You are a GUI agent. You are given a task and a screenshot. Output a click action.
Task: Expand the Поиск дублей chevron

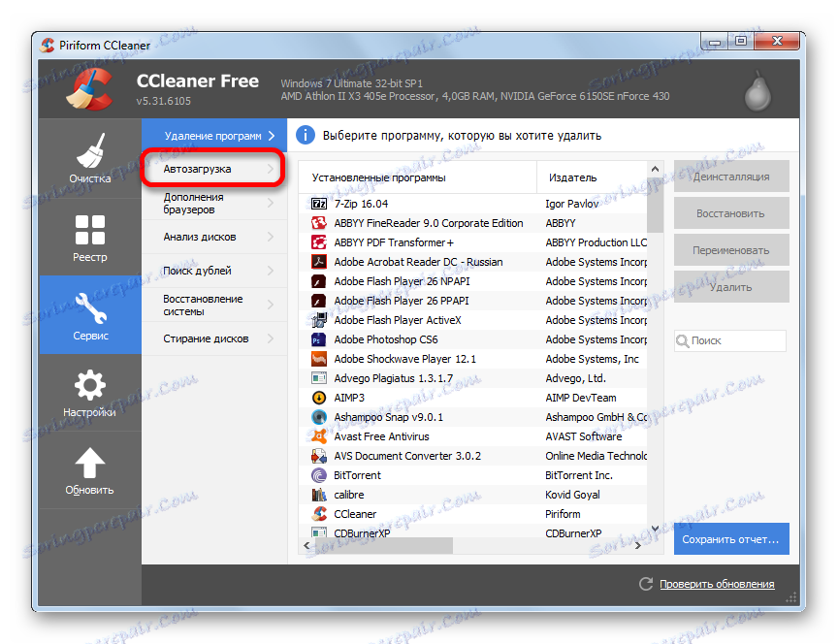click(271, 271)
